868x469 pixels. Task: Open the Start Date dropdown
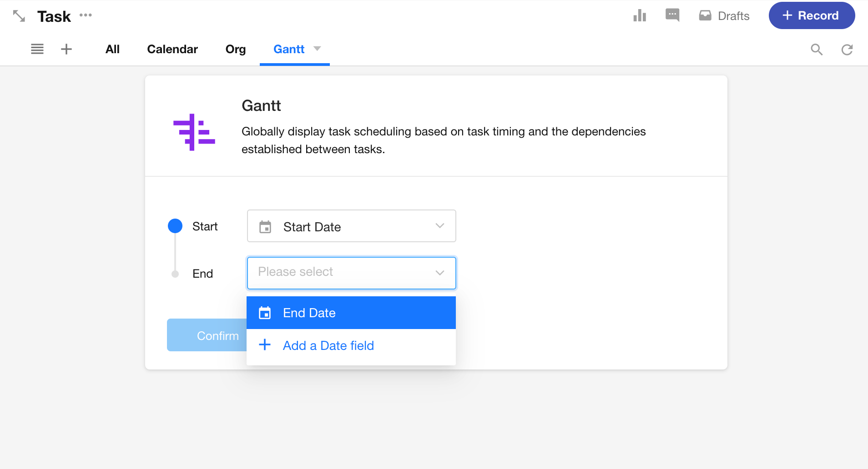(x=351, y=226)
